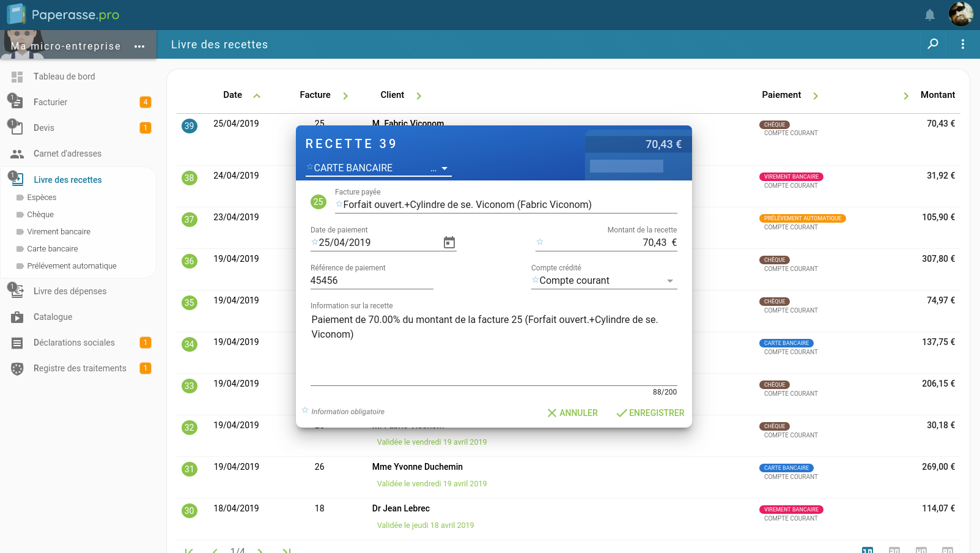Click ENREGISTRER to save the receipt
This screenshot has width=980, height=553.
coord(650,413)
